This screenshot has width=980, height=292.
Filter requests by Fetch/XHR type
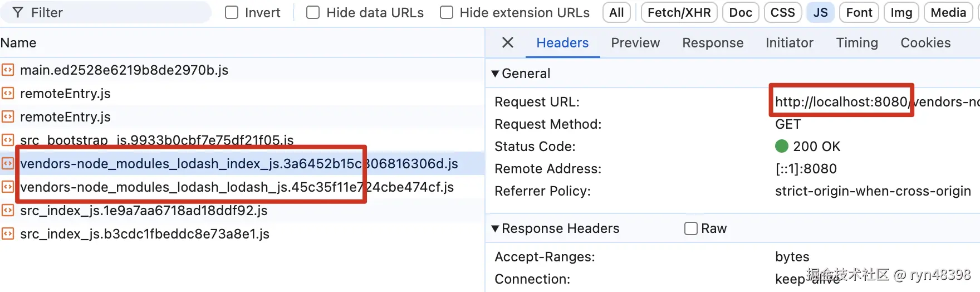pyautogui.click(x=679, y=12)
